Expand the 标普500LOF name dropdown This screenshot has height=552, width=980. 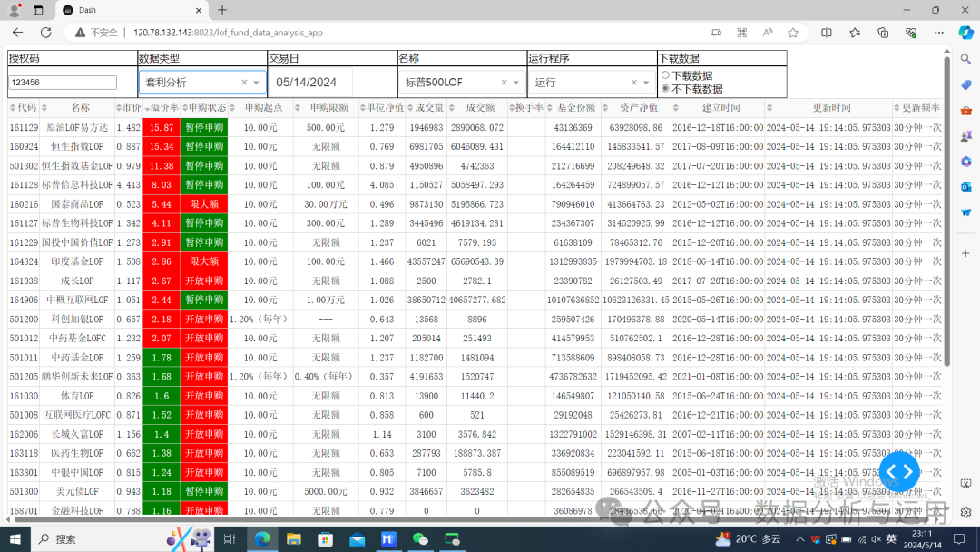click(x=516, y=83)
